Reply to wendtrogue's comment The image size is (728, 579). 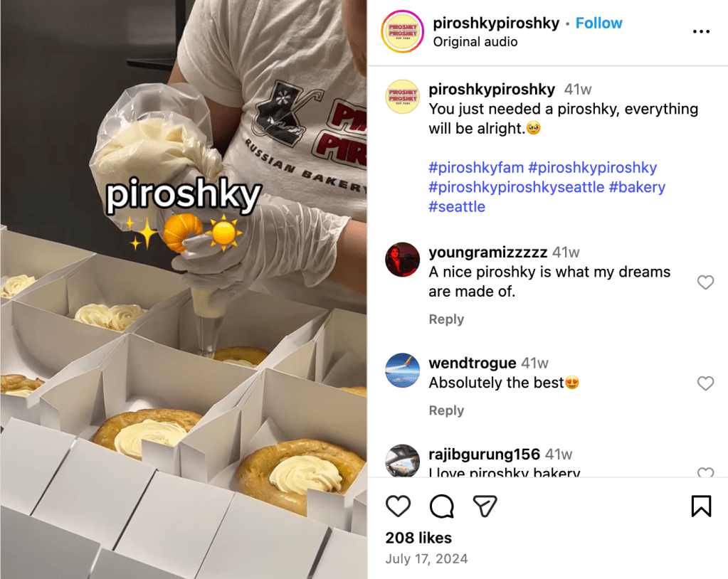pos(446,410)
